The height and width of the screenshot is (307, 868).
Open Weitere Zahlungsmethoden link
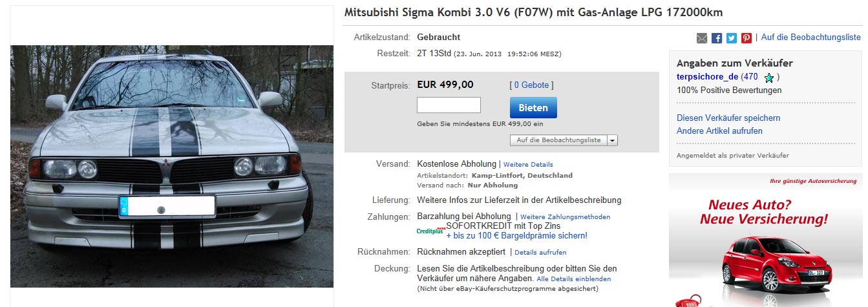click(x=565, y=217)
